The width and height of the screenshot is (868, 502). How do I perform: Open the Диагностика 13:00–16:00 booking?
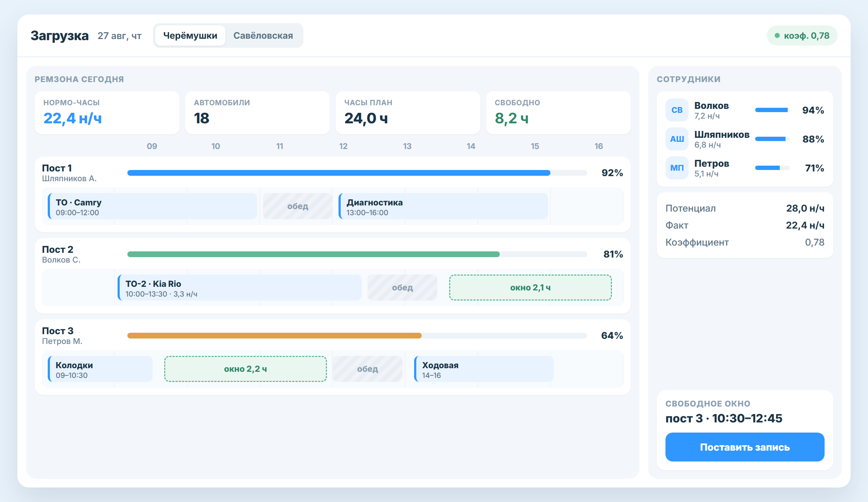coord(443,206)
